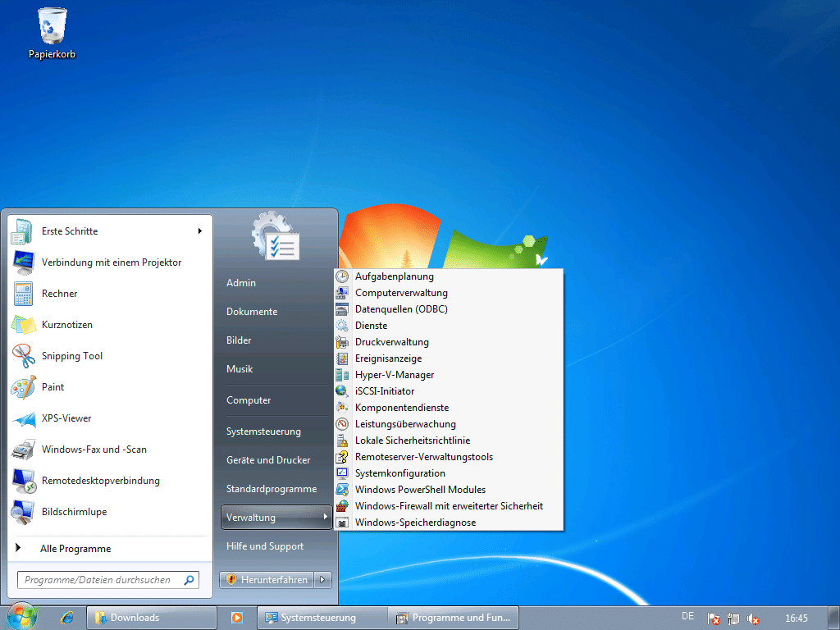Open XPS-Viewer paper plane icon
The height and width of the screenshot is (630, 840).
coord(22,418)
